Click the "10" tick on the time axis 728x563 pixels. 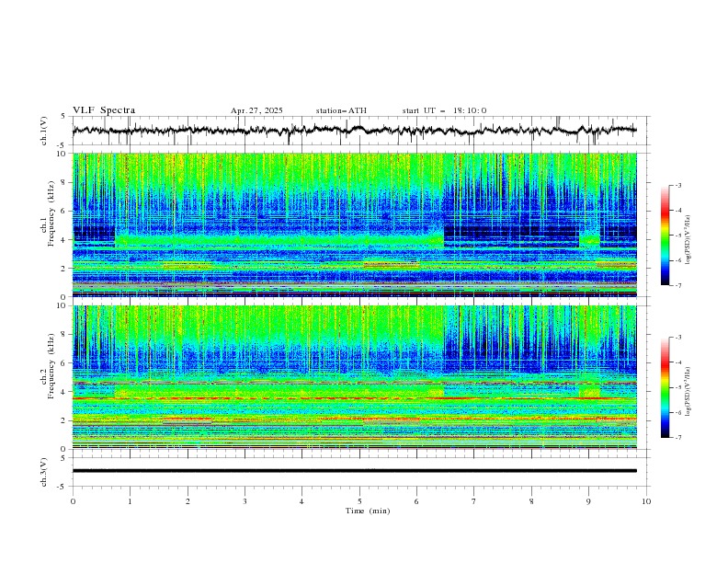646,501
